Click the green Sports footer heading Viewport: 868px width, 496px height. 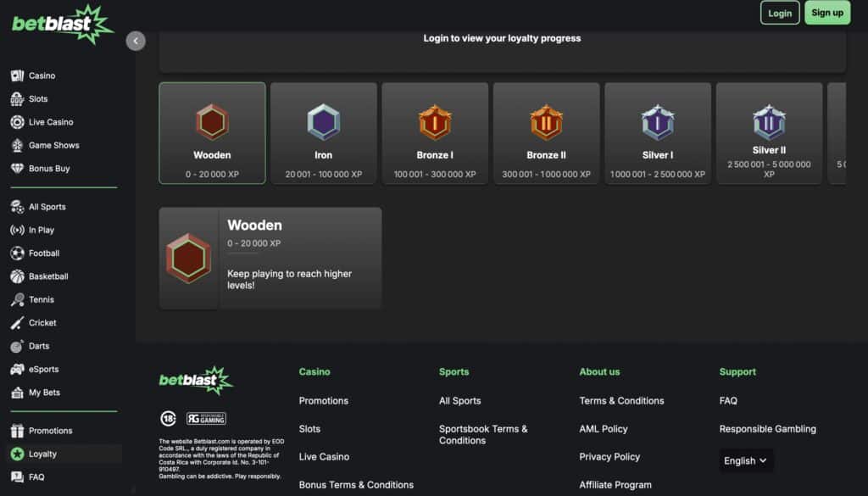click(x=454, y=372)
